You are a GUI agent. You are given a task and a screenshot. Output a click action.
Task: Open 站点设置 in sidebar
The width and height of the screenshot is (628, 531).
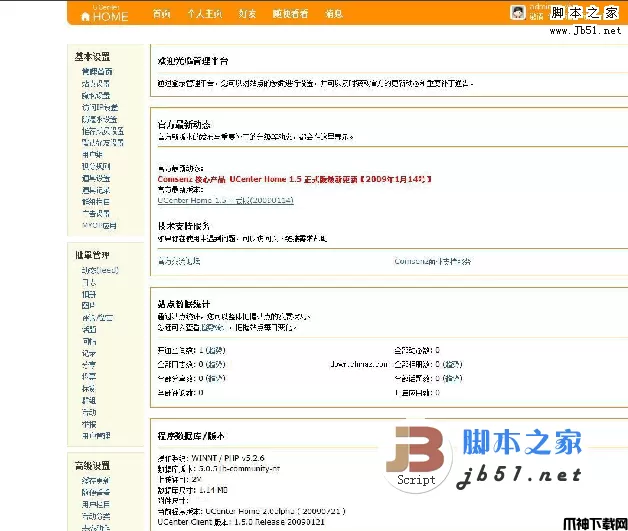pyautogui.click(x=96, y=84)
